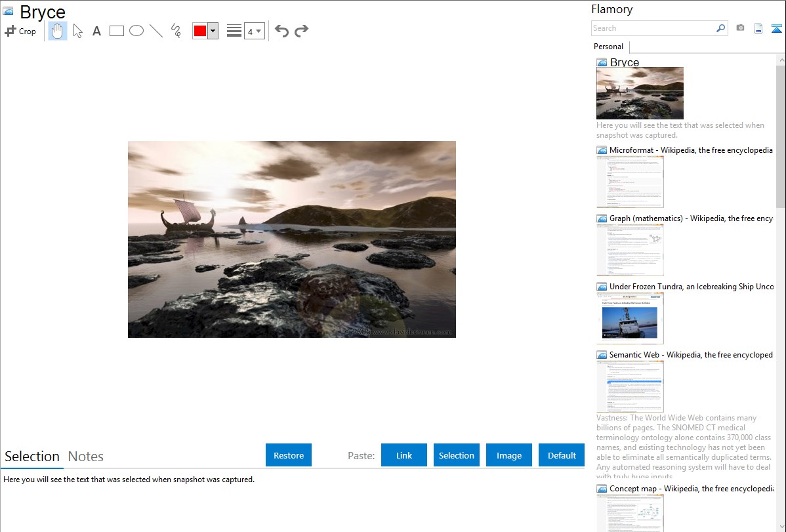Viewport: 786px width, 532px height.
Task: Click the red color swatch
Action: [x=200, y=31]
